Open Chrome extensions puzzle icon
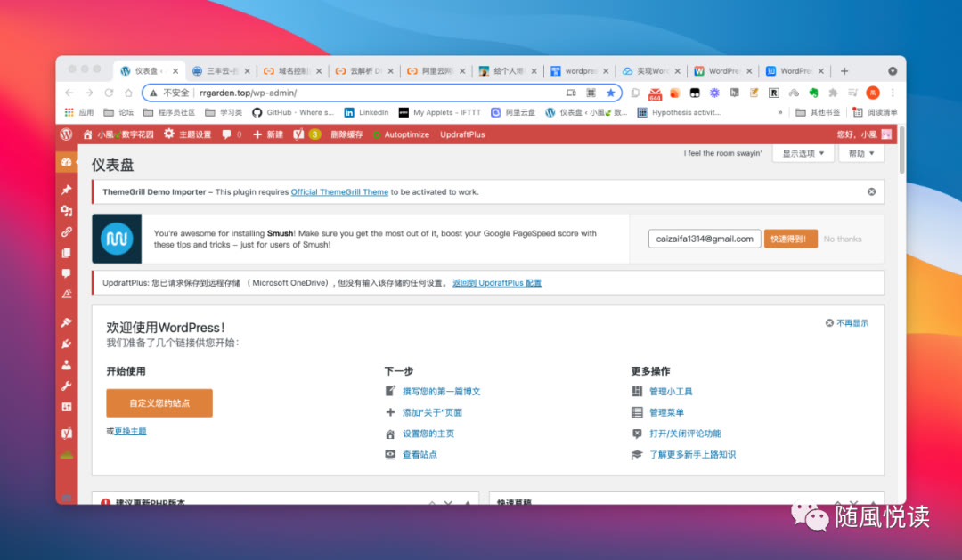Viewport: 962px width, 560px height. 833,93
